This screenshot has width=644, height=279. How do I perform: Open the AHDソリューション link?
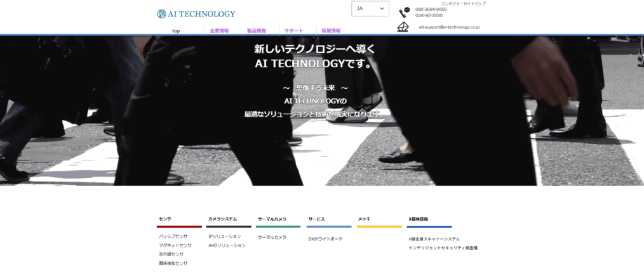(227, 246)
